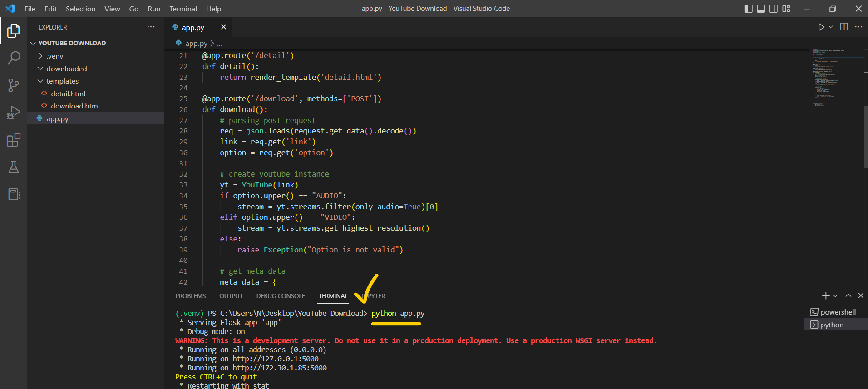Open the Run menu
The width and height of the screenshot is (868, 389).
tap(154, 9)
